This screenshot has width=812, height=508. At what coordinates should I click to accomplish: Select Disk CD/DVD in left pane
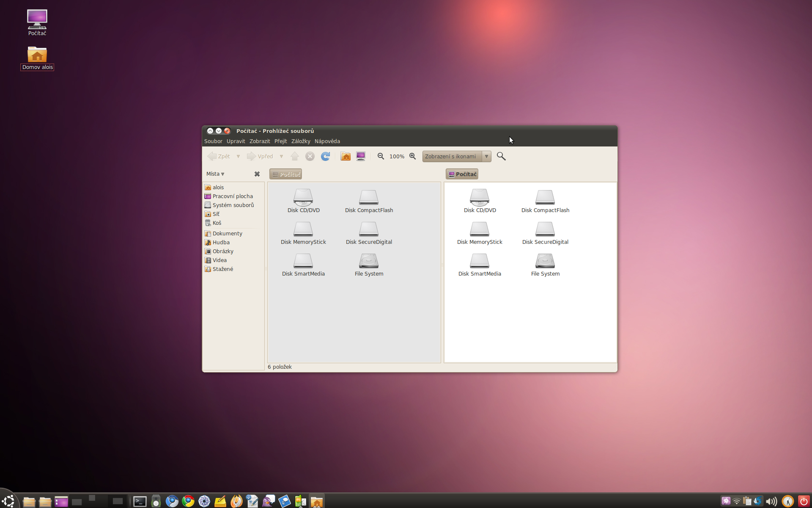(303, 201)
